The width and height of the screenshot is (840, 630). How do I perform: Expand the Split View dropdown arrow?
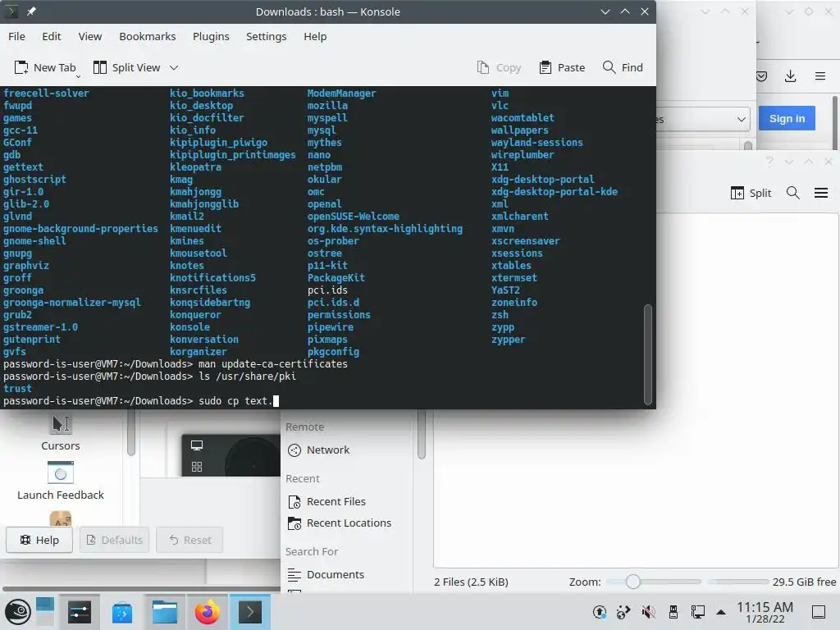174,67
